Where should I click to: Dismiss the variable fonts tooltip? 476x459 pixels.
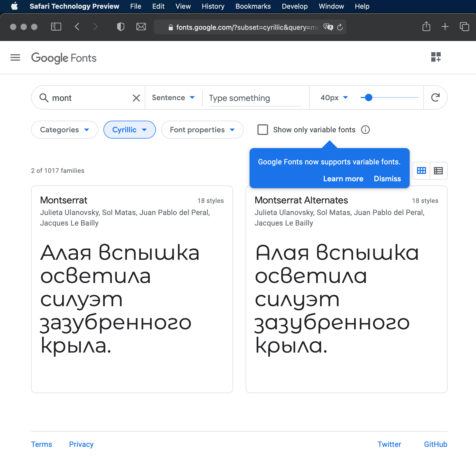[x=387, y=179]
